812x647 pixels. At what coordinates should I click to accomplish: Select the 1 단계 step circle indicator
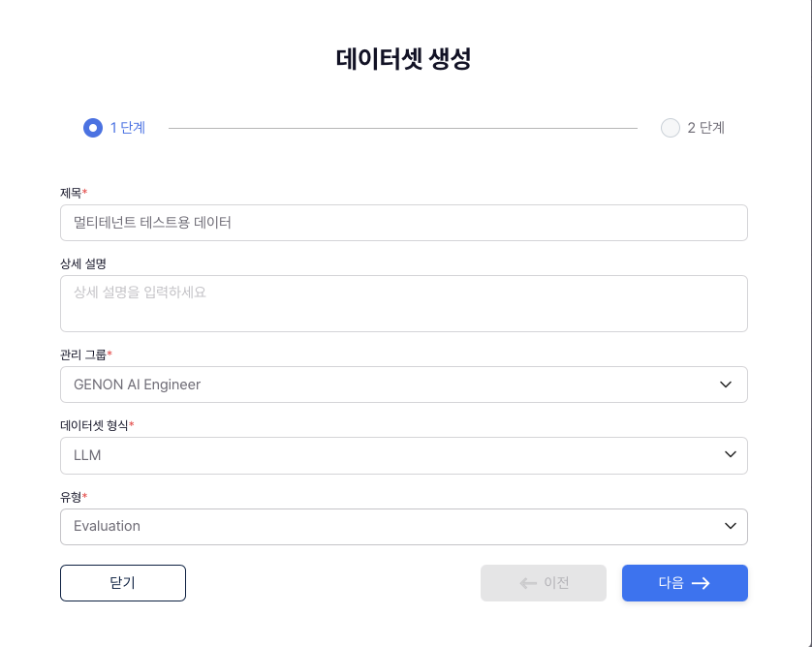(93, 128)
